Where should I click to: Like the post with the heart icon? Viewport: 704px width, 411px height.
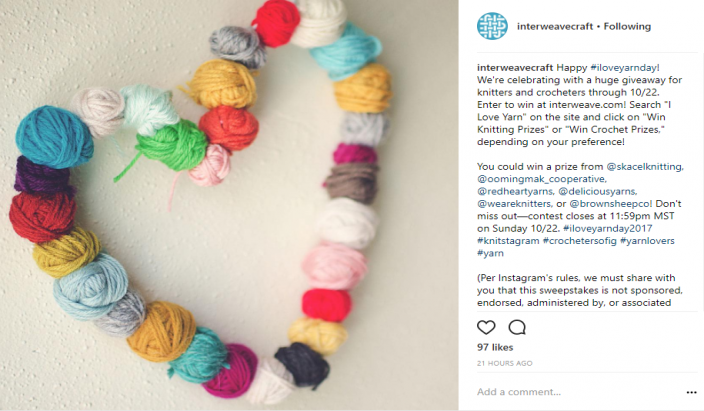click(x=486, y=327)
